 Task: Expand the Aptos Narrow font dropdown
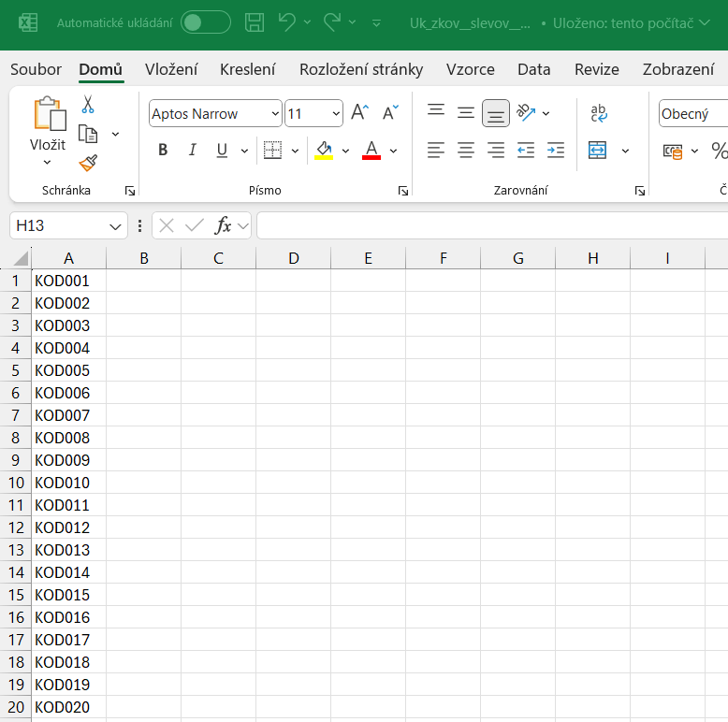[x=275, y=114]
